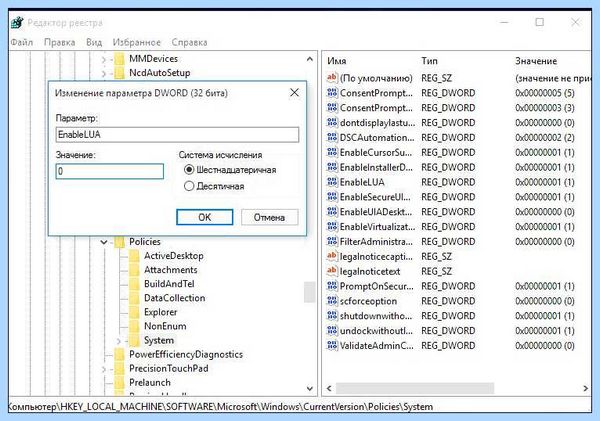The height and width of the screenshot is (421, 600).
Task: Click the DSCAutomation DWORD icon
Action: tap(332, 137)
